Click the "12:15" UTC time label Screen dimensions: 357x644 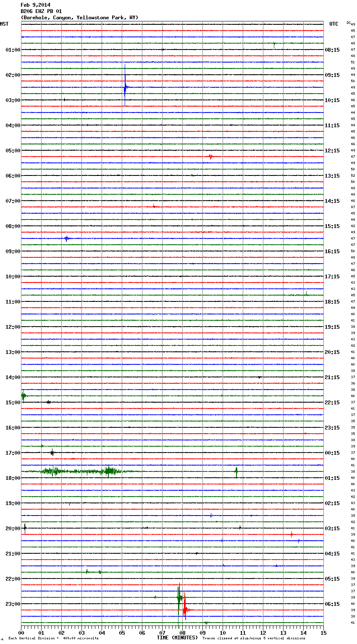click(x=332, y=151)
